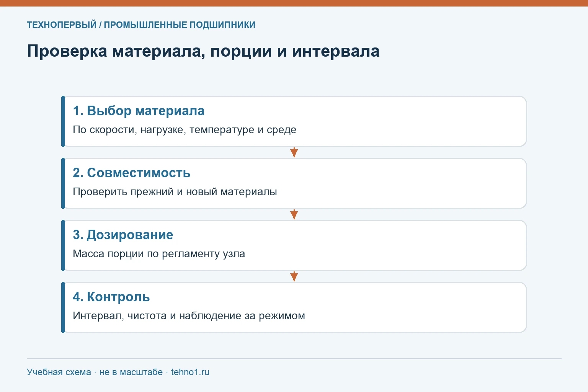The width and height of the screenshot is (588, 392).
Task: Select the heading 'Проверка материала, порции и интервала'
Action: coord(203,51)
